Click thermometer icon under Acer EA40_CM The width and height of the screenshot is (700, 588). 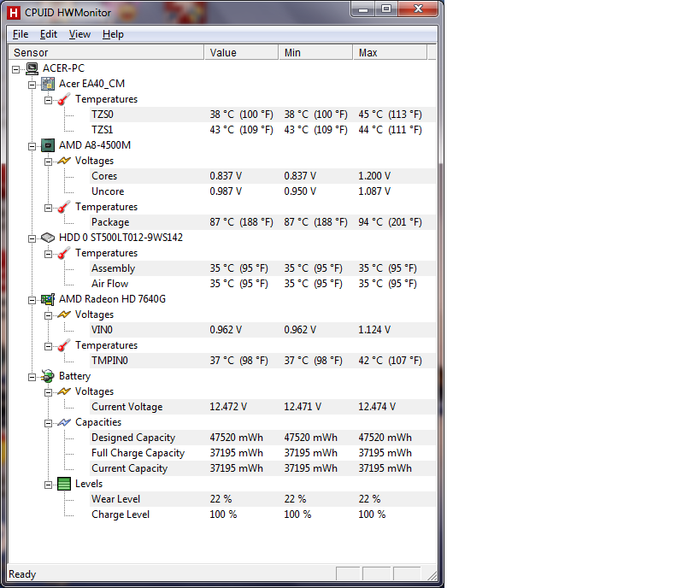[64, 99]
